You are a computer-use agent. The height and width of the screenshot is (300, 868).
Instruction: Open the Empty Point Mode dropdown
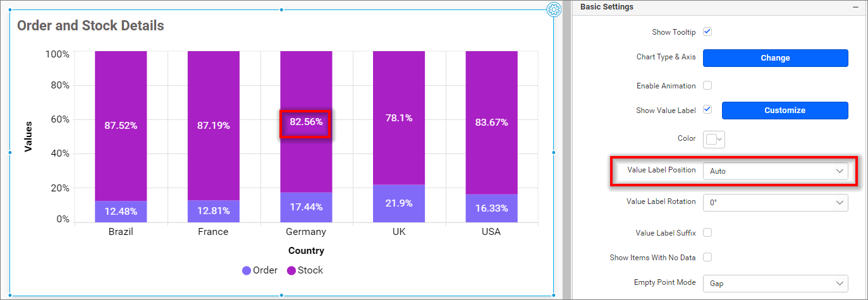coord(775,284)
